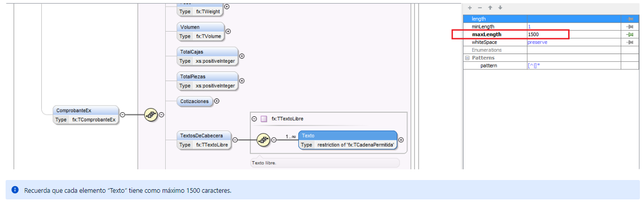Collapse the TextosDeCabecera element
644x204 pixels.
click(x=235, y=140)
